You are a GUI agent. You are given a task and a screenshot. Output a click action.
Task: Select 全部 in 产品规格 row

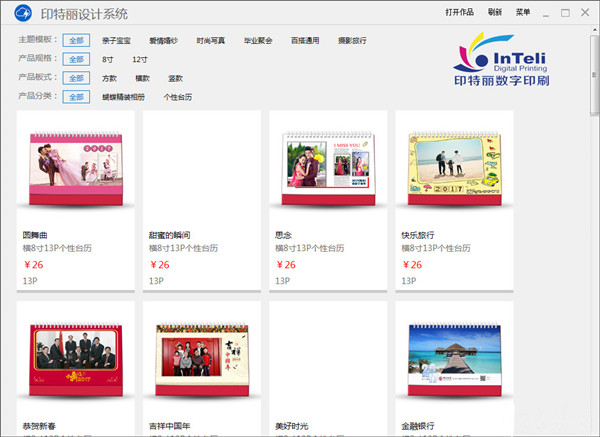tap(76, 59)
